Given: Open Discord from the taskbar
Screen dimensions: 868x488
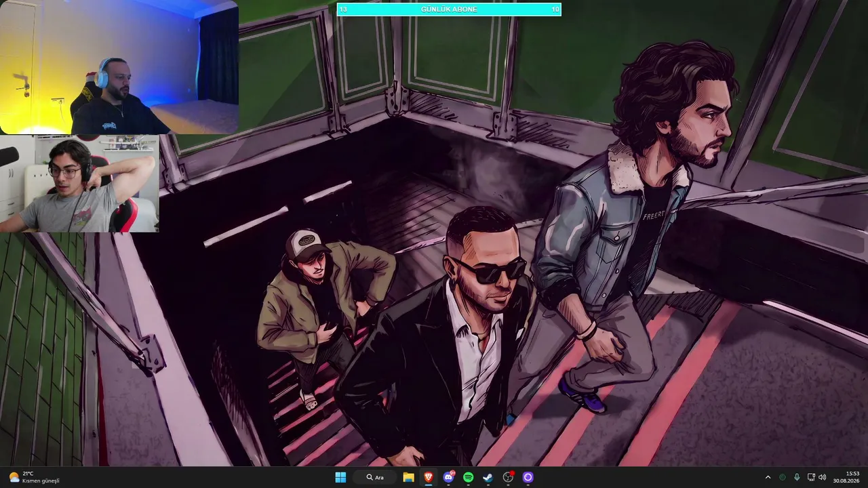Looking at the screenshot, I should pos(448,477).
